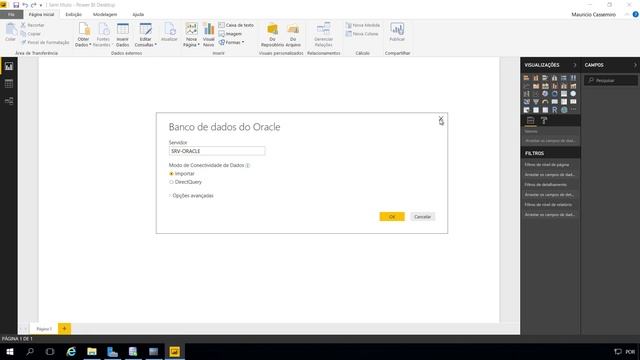The image size is (640, 360).
Task: Switch to the Modelagem ribbon tab
Action: [x=105, y=15]
